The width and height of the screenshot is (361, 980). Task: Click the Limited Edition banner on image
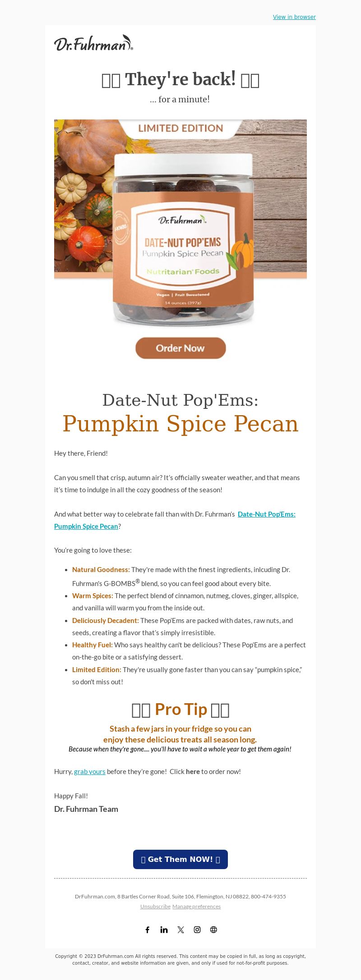(x=180, y=128)
